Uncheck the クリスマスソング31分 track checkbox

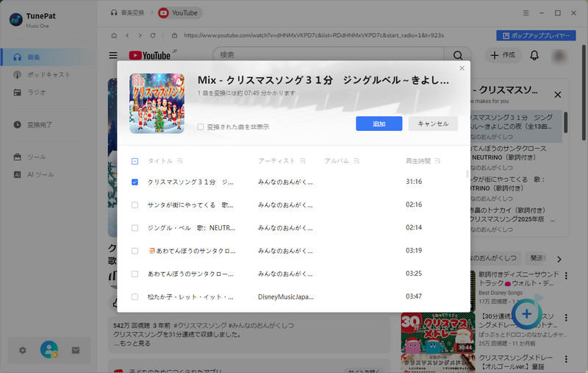[x=135, y=182]
